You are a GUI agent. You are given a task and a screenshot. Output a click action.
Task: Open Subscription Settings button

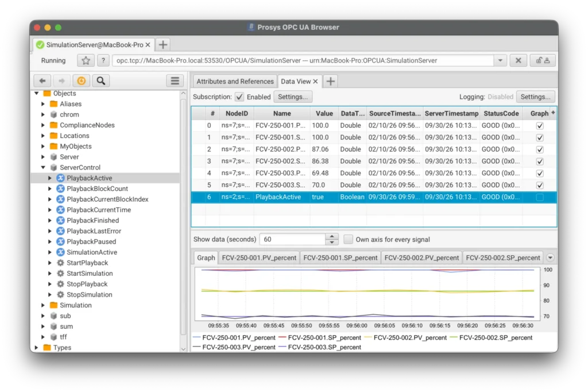tap(292, 97)
